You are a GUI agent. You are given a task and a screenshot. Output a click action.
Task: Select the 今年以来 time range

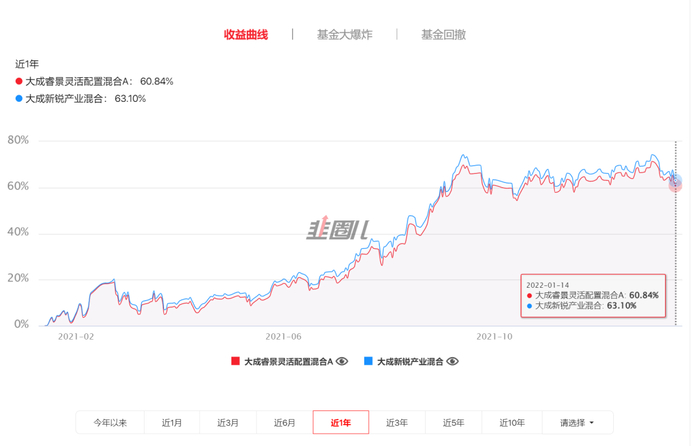[110, 422]
